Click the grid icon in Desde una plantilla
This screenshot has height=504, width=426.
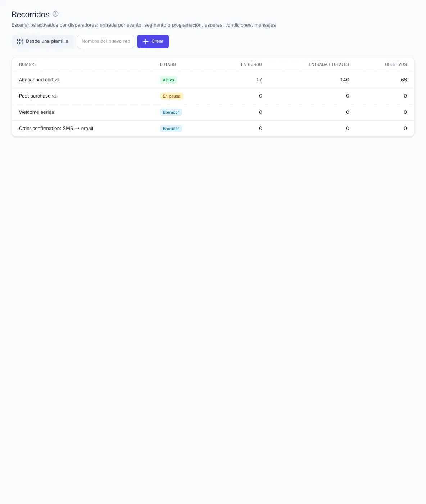(x=20, y=41)
